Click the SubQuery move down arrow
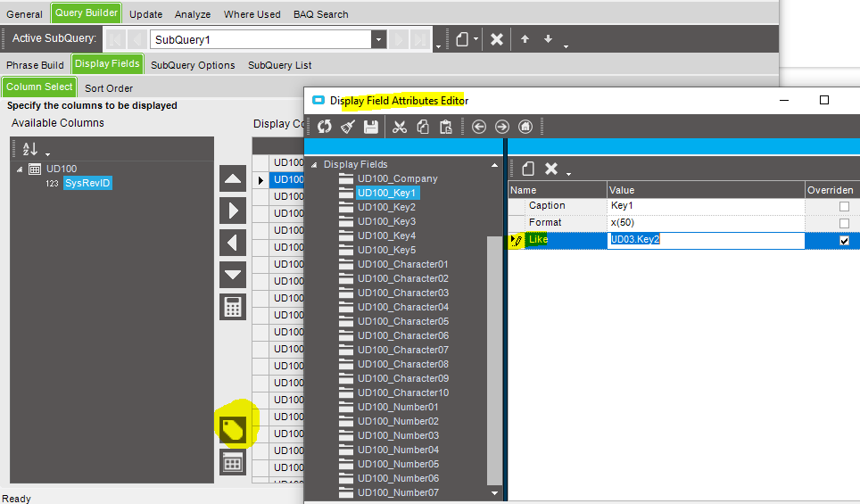 click(x=548, y=39)
